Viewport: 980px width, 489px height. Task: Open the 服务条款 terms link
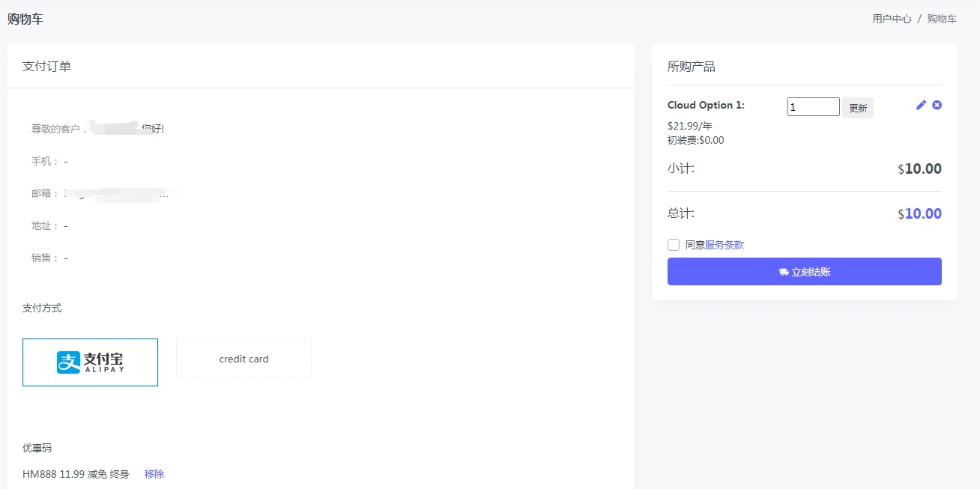pyautogui.click(x=725, y=245)
